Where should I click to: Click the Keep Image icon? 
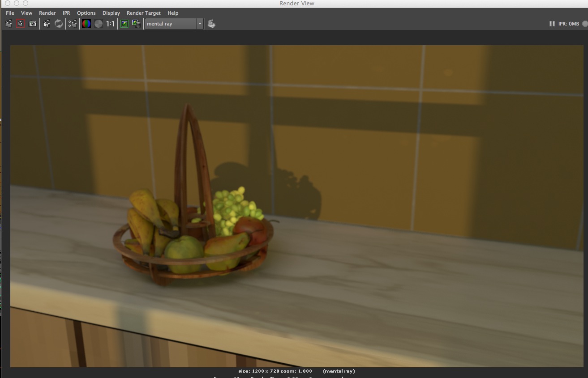coord(124,24)
